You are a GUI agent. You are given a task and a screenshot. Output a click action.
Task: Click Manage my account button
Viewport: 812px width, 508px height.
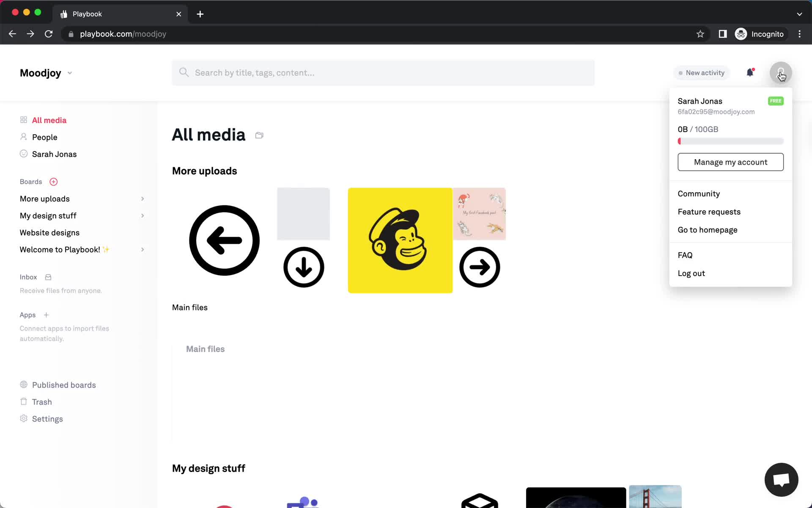pyautogui.click(x=731, y=162)
